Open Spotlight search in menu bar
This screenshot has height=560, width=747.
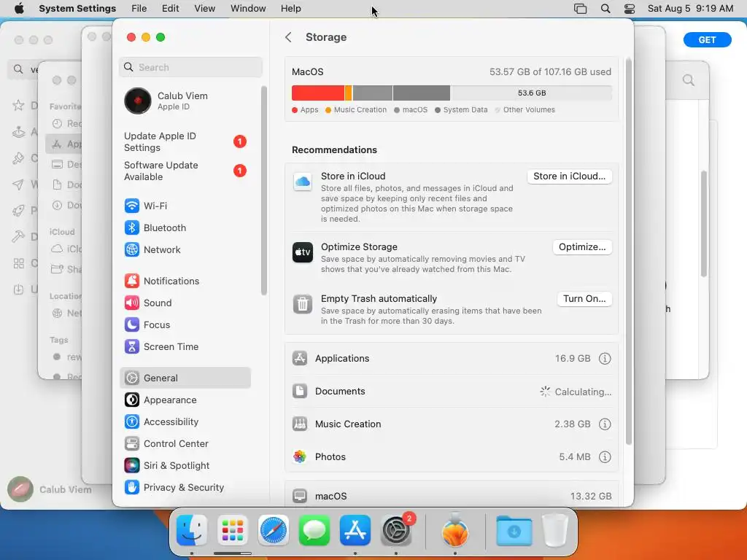point(605,9)
